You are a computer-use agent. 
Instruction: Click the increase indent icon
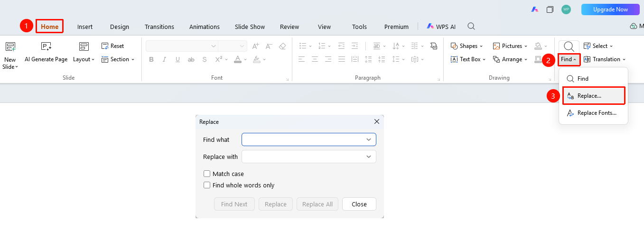pos(355,46)
